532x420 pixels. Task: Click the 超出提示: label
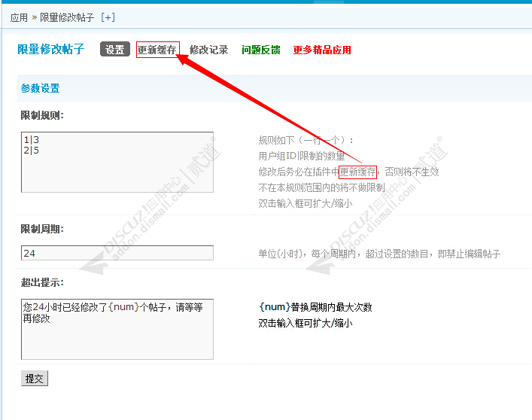(42, 282)
